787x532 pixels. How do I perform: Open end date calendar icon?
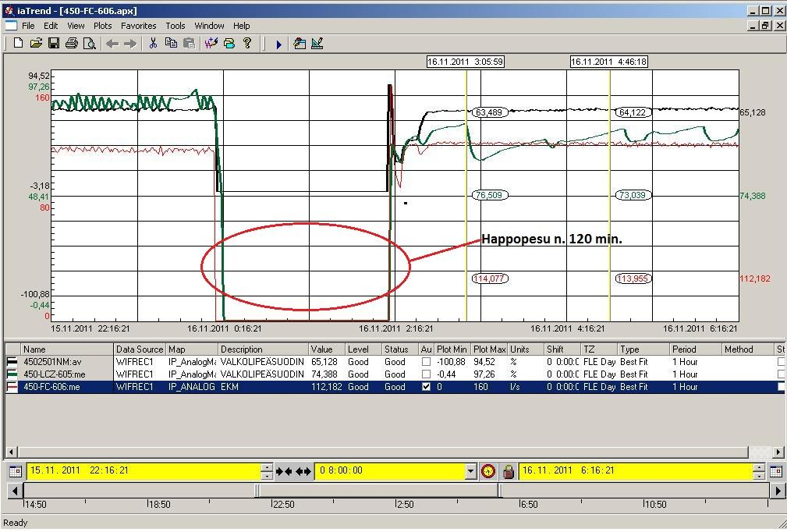tap(776, 471)
